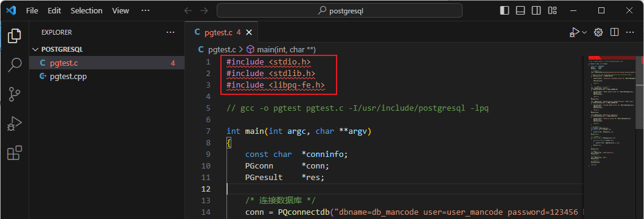Open pgtest.cpp in the explorer

pos(68,76)
